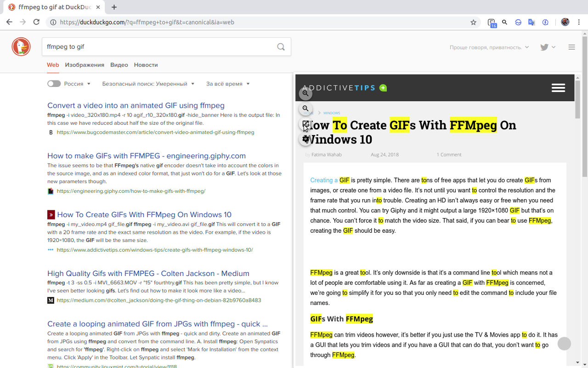Click the Medium favicon icon
Viewport: 588px width, 368px height.
pos(51,300)
